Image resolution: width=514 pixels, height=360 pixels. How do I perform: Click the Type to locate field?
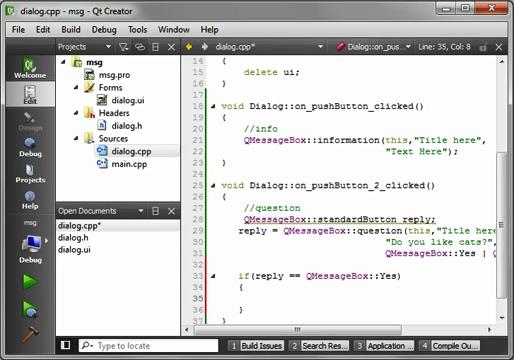click(x=148, y=346)
